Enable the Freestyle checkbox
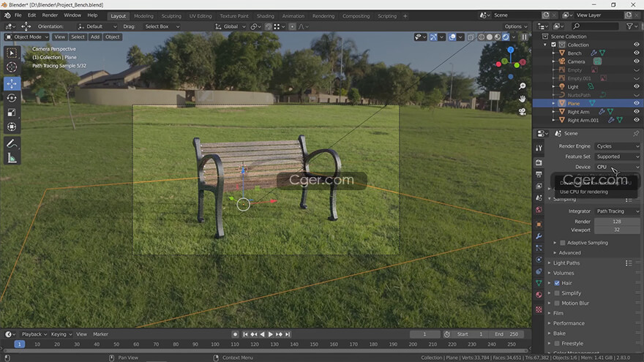The image size is (644, 362). pyautogui.click(x=557, y=344)
